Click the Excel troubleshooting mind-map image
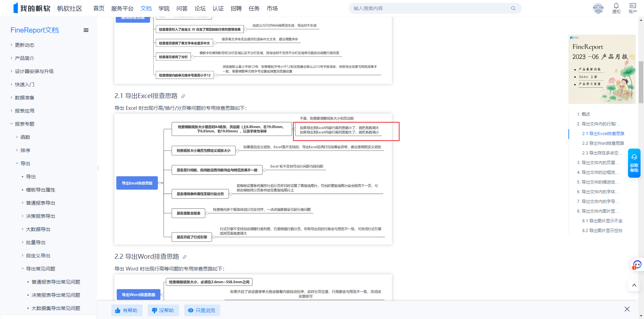Screen dimensions: 644x319 (x=253, y=179)
